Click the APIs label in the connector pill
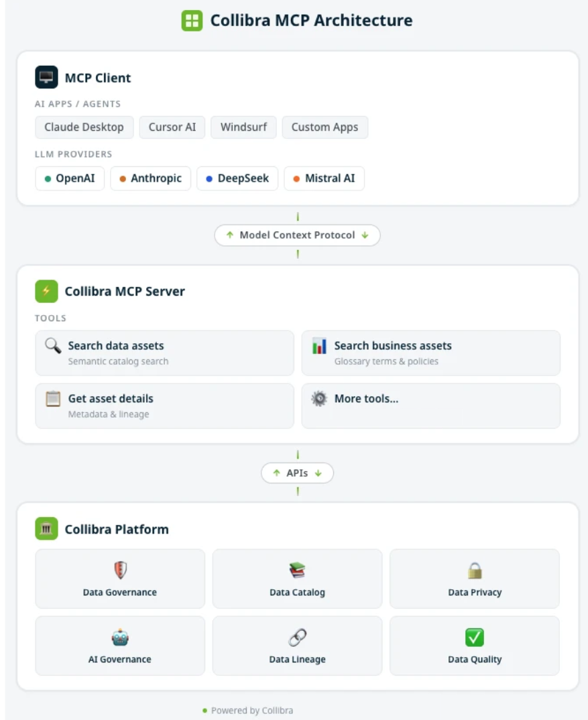This screenshot has height=720, width=588. [x=297, y=473]
